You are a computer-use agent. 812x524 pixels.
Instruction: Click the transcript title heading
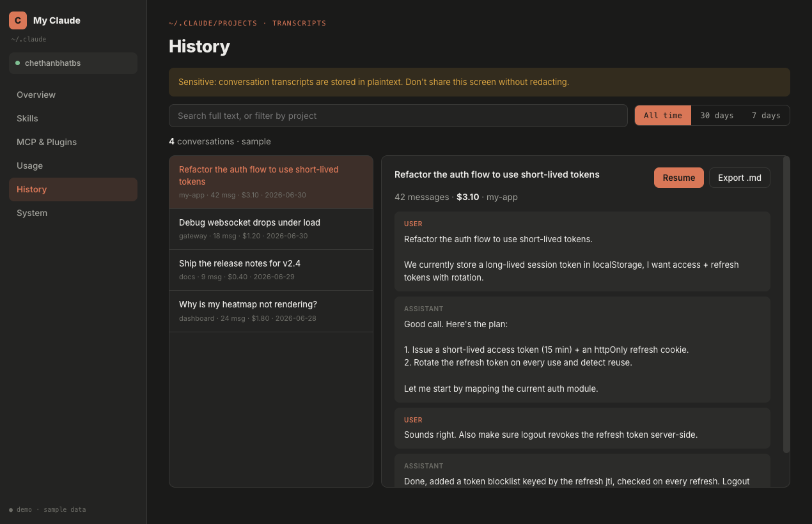click(497, 174)
